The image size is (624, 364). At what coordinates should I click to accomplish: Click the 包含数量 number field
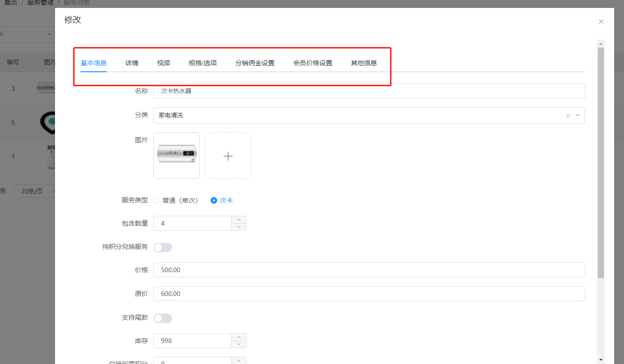(x=192, y=223)
